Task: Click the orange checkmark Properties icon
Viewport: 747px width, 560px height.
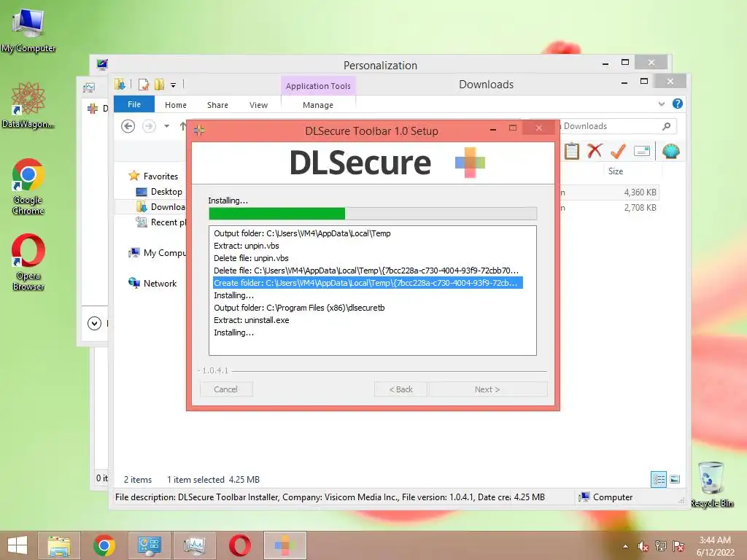Action: point(619,152)
